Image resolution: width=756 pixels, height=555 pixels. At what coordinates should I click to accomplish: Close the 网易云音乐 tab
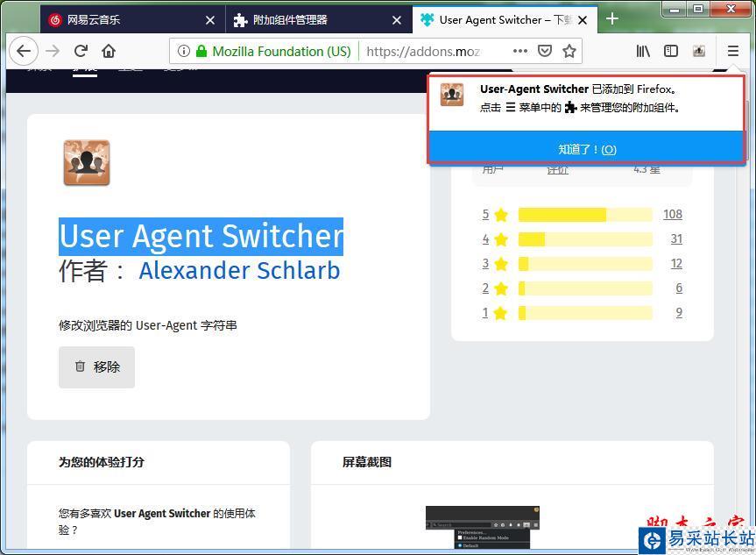pos(210,20)
